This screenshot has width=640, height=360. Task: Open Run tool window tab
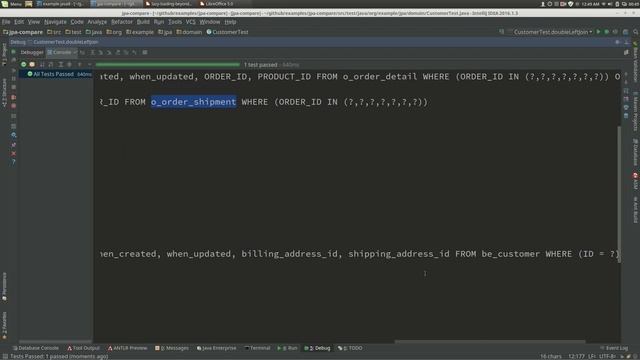287,348
